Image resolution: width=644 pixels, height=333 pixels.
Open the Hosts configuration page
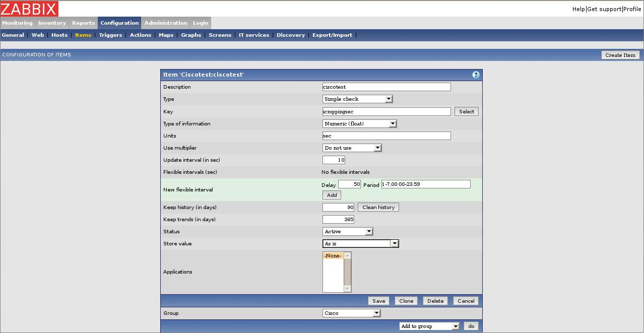pyautogui.click(x=59, y=35)
